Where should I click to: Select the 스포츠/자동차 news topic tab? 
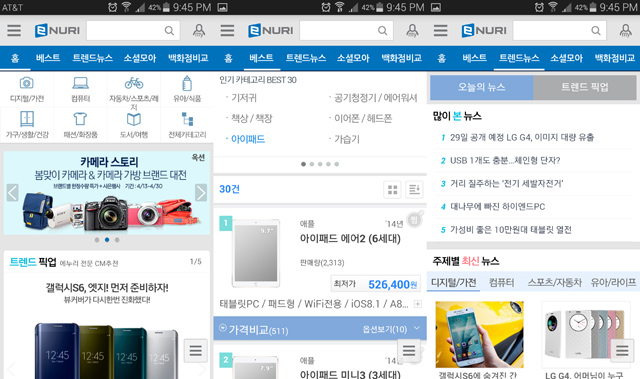(x=554, y=282)
